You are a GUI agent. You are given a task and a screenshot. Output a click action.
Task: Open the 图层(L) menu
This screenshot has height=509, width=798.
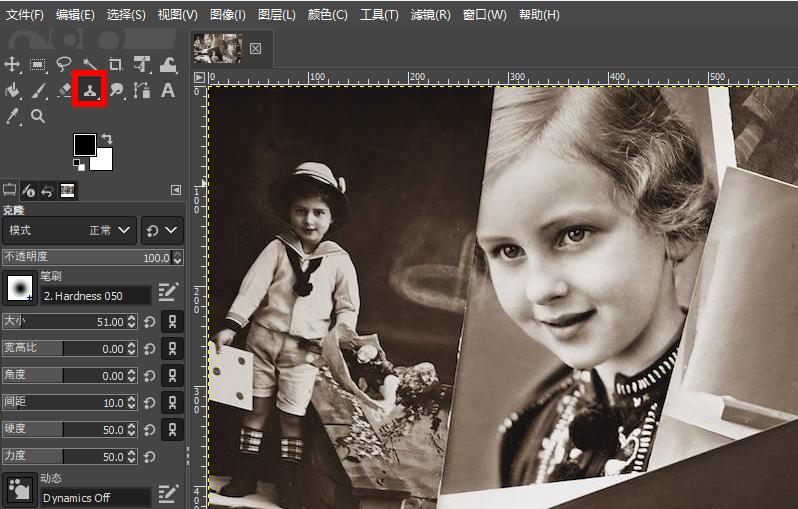click(x=277, y=15)
